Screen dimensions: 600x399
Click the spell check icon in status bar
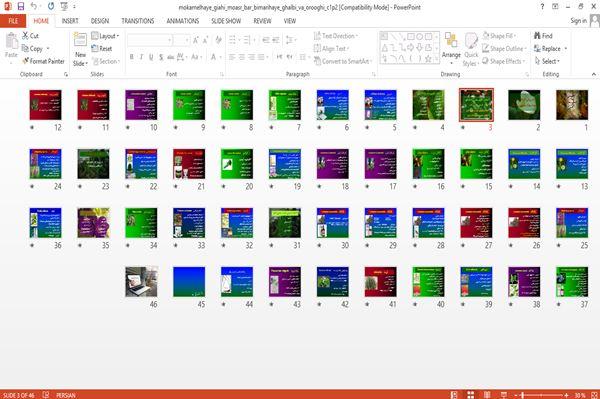(x=46, y=395)
